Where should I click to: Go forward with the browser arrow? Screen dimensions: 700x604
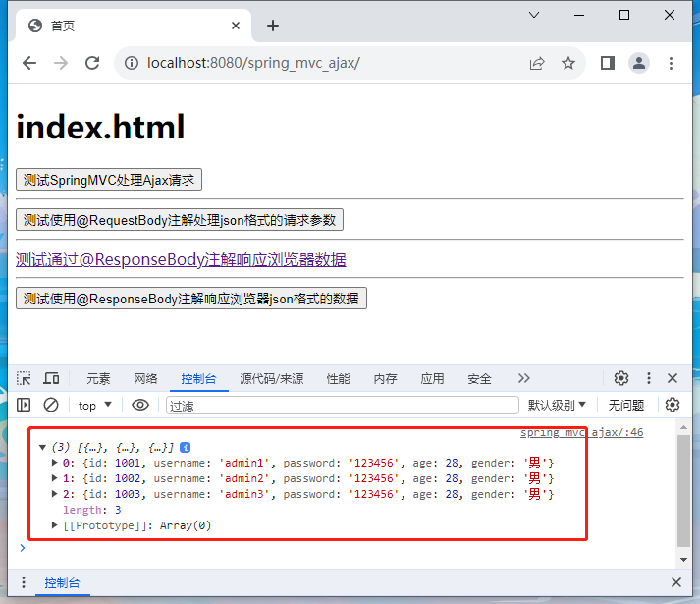click(x=61, y=63)
